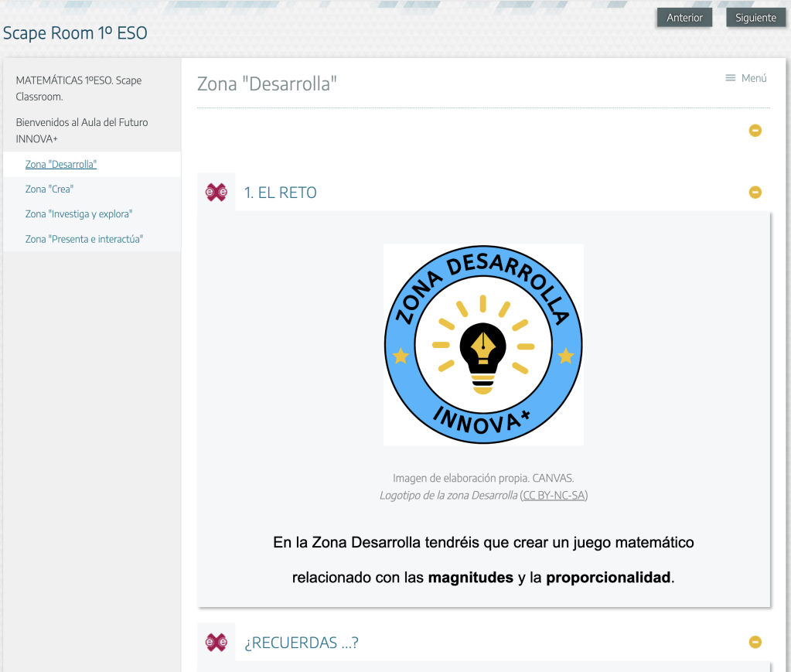Image resolution: width=791 pixels, height=672 pixels.
Task: Click the "1. EL RETO" heading text
Action: [281, 193]
